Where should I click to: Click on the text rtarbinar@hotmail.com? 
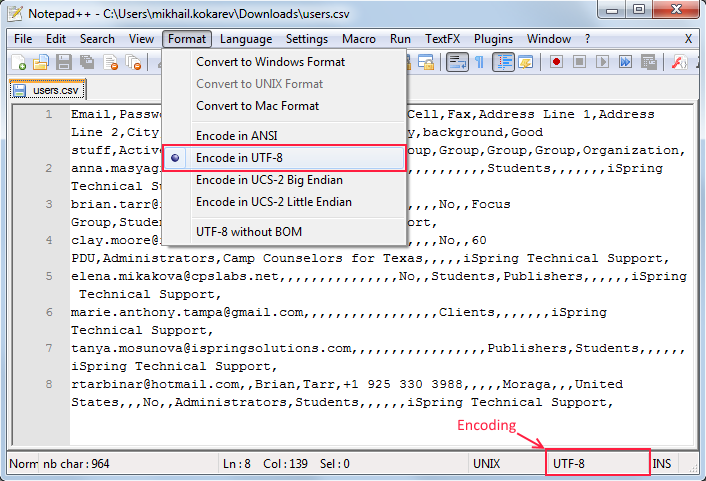point(155,384)
